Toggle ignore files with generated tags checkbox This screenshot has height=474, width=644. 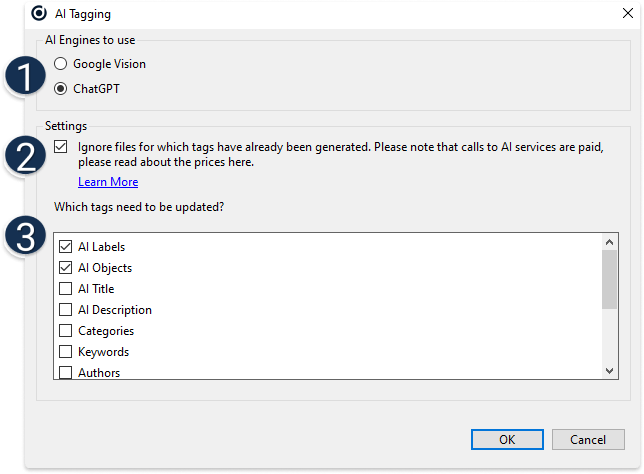(60, 147)
